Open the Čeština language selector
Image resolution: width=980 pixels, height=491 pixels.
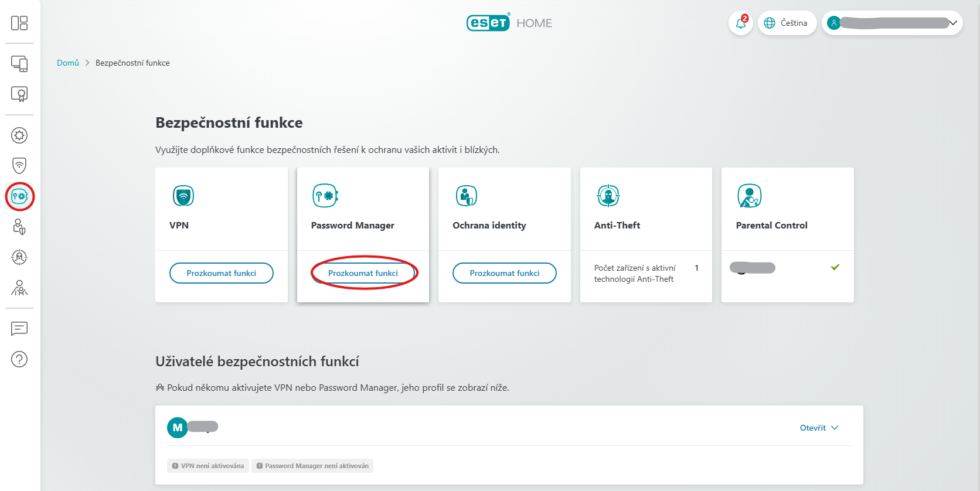[787, 23]
